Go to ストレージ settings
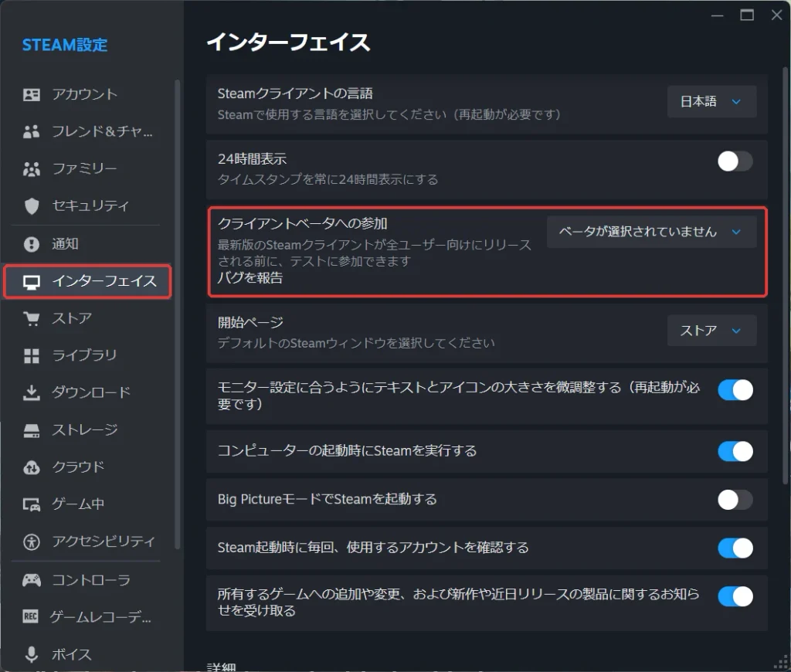 tap(88, 430)
